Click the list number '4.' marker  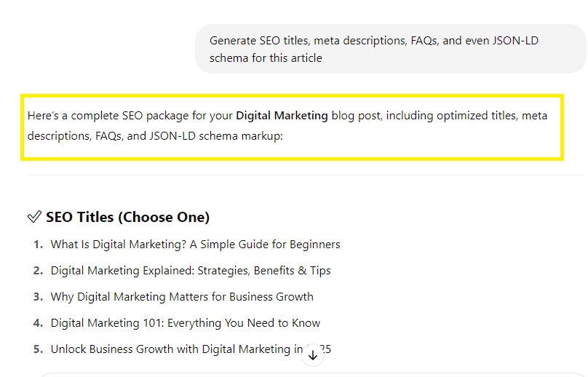pyautogui.click(x=39, y=323)
